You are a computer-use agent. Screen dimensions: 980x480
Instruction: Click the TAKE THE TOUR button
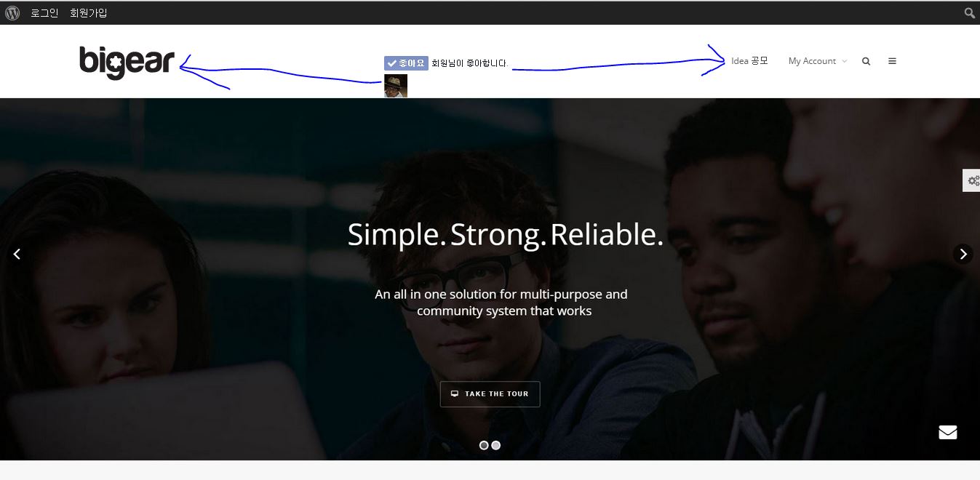[490, 394]
